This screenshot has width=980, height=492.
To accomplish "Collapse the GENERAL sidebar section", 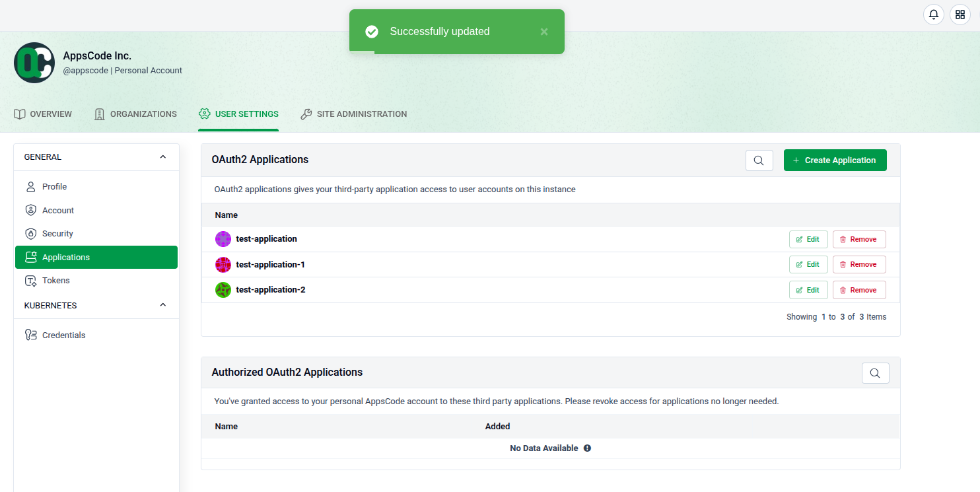I will pos(163,157).
